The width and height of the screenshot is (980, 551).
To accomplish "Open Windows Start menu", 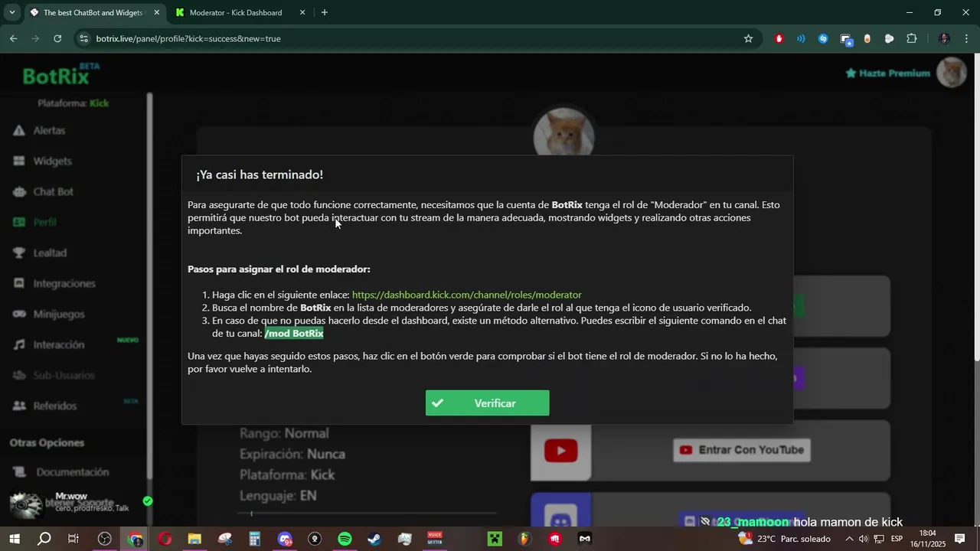I will [x=14, y=539].
